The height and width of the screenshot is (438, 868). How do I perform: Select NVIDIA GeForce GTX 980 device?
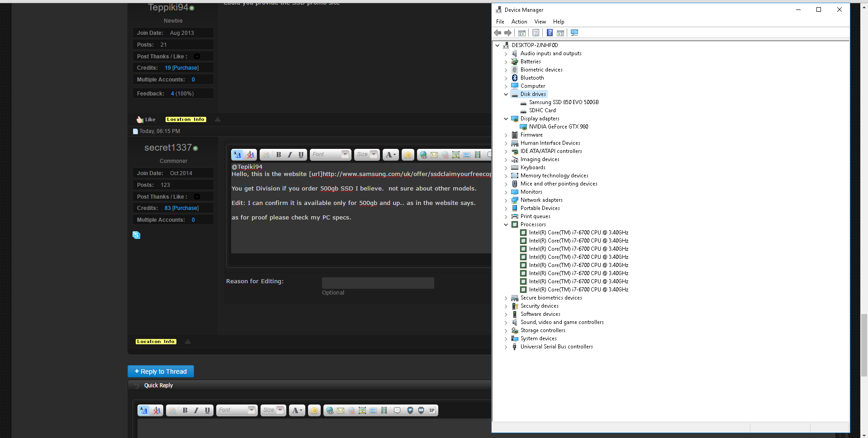coord(559,127)
